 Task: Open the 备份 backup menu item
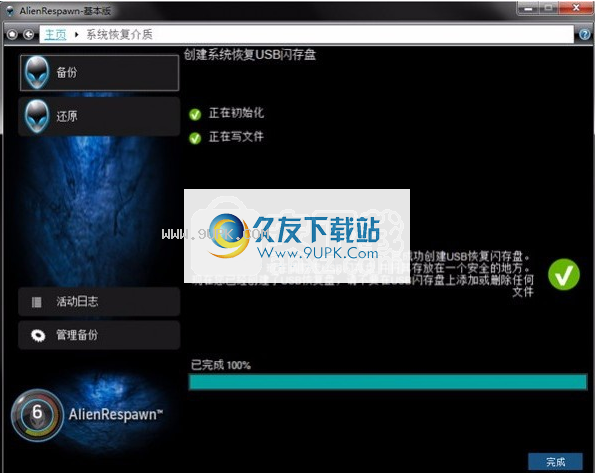tap(99, 73)
